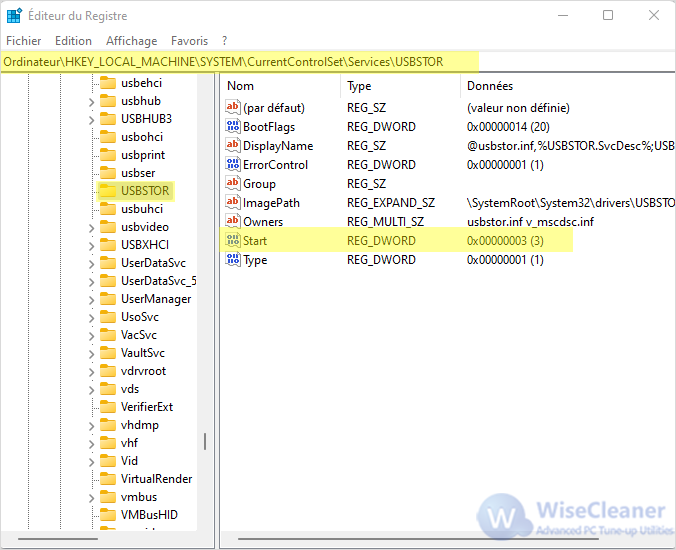Click the usbprint folder icon

tap(108, 155)
